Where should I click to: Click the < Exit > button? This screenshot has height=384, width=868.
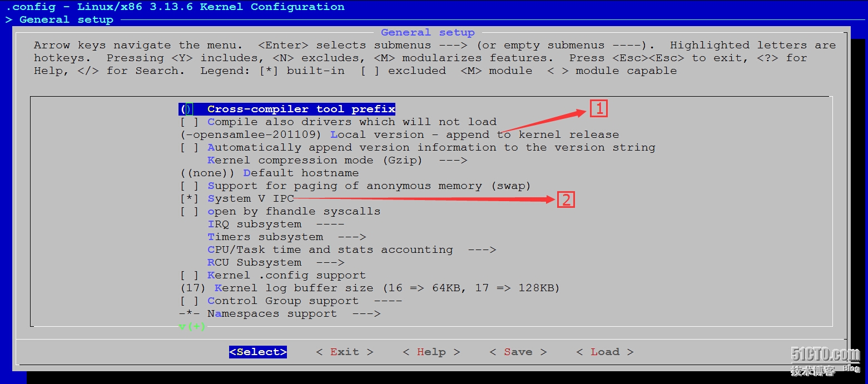345,352
